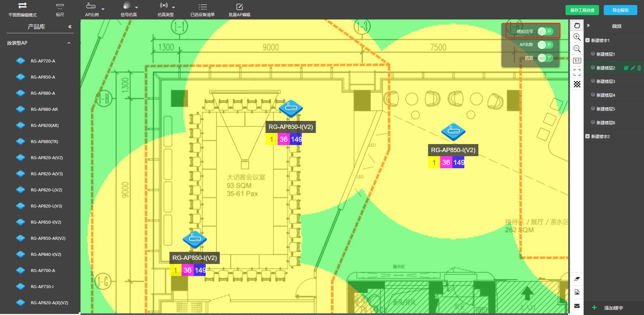This screenshot has width=644, height=315.
Task: Collapse the 产品库 product library panel
Action: coord(70,27)
